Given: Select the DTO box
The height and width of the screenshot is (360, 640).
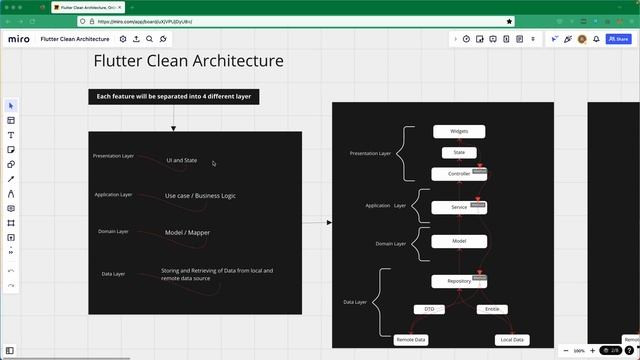Looking at the screenshot, I should tap(429, 309).
